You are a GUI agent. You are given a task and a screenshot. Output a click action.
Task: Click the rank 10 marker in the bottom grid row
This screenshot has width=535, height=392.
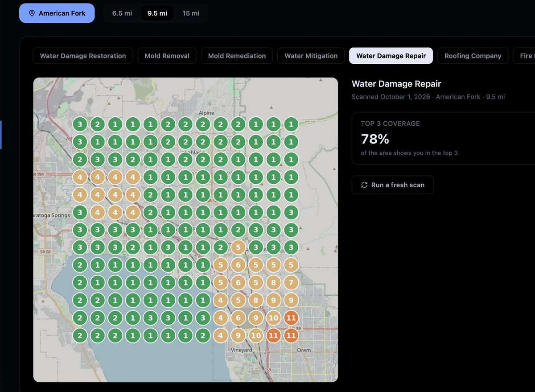point(255,335)
